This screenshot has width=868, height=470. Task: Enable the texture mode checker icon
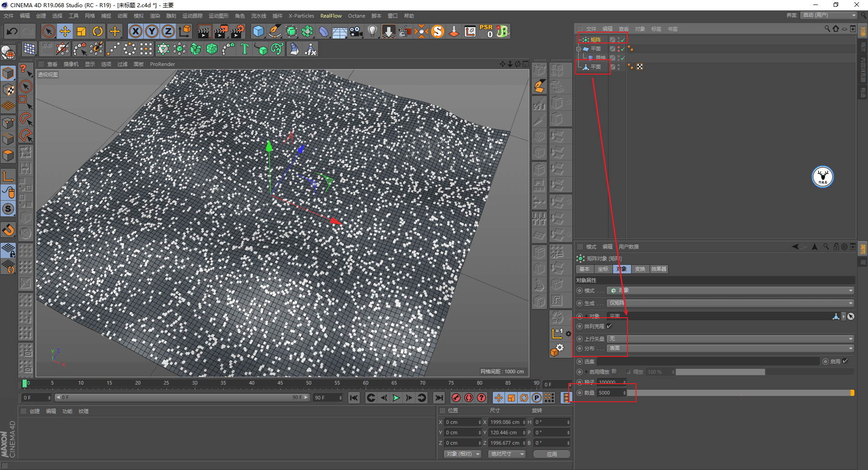click(8, 89)
